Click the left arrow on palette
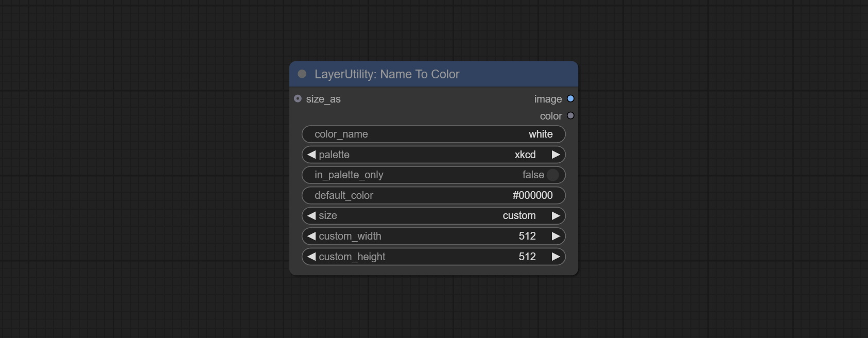 coord(311,155)
